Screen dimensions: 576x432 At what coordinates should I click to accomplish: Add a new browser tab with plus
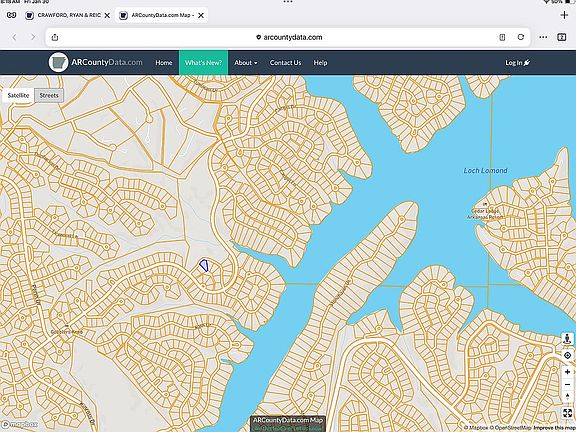[x=565, y=15]
